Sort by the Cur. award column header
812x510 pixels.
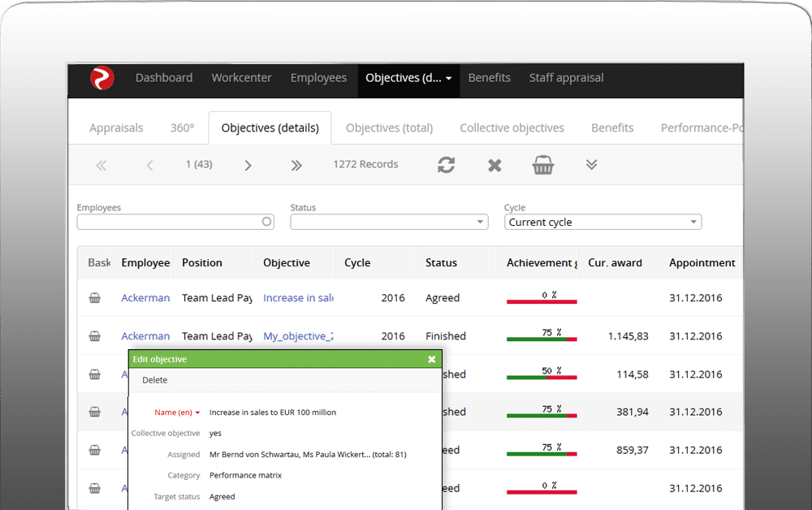[615, 262]
